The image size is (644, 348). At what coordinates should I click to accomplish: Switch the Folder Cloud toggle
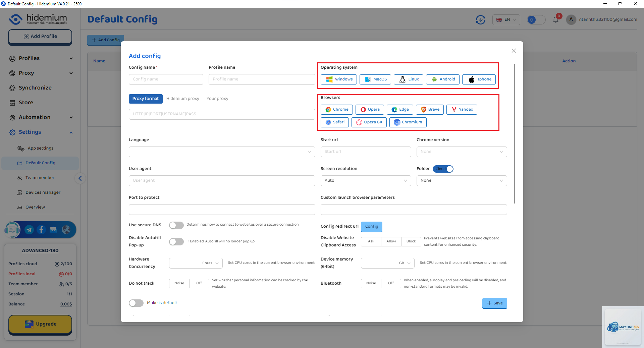pos(443,169)
